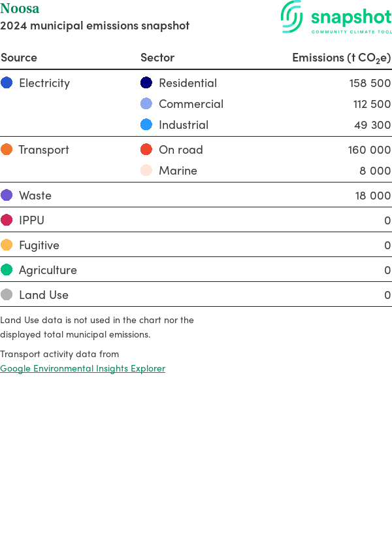
Task: Click the dark navy Residential sector dot
Action: click(x=146, y=83)
